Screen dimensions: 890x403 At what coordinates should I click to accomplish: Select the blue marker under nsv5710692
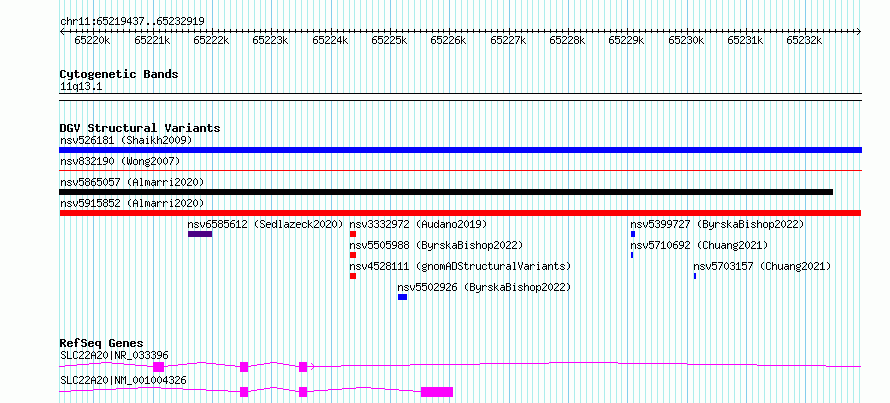[x=632, y=255]
